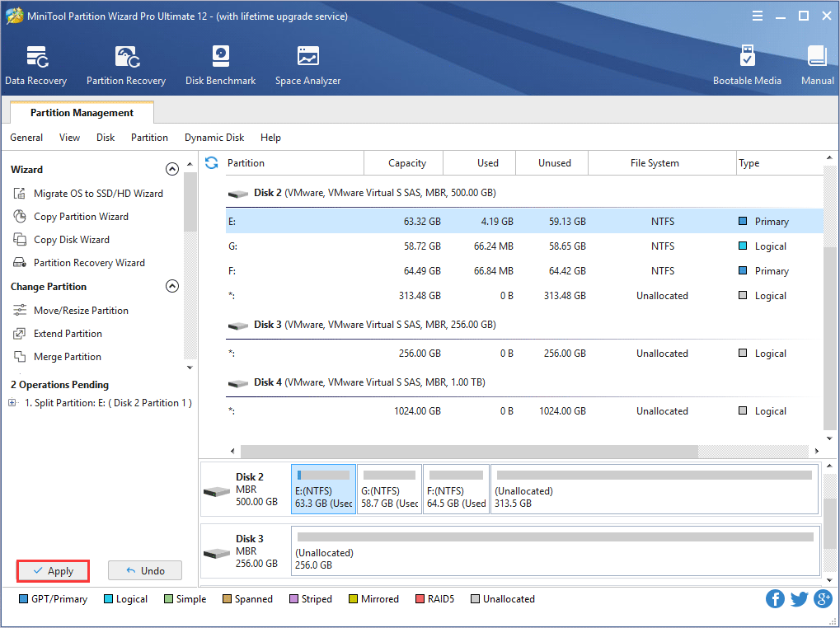The height and width of the screenshot is (628, 840).
Task: Select the E: partition row
Action: pos(524,221)
